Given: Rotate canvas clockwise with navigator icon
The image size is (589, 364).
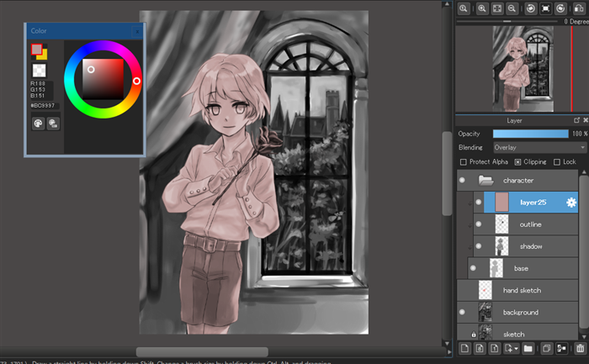Looking at the screenshot, I should click(x=560, y=8).
